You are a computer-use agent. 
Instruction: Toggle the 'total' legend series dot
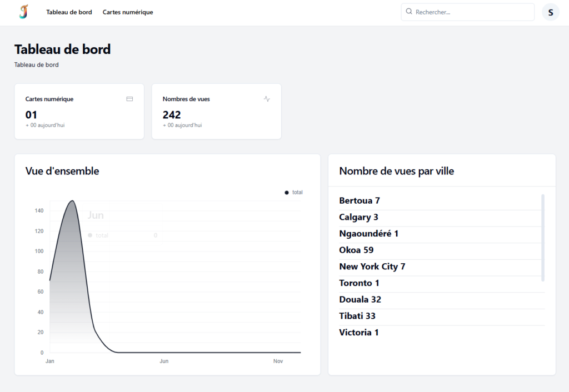[287, 192]
